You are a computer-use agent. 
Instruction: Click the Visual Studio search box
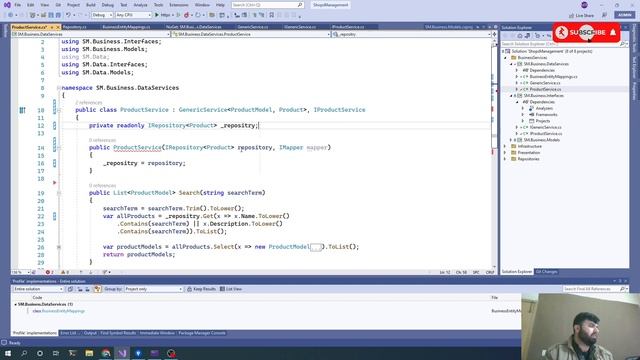pyautogui.click(x=267, y=5)
